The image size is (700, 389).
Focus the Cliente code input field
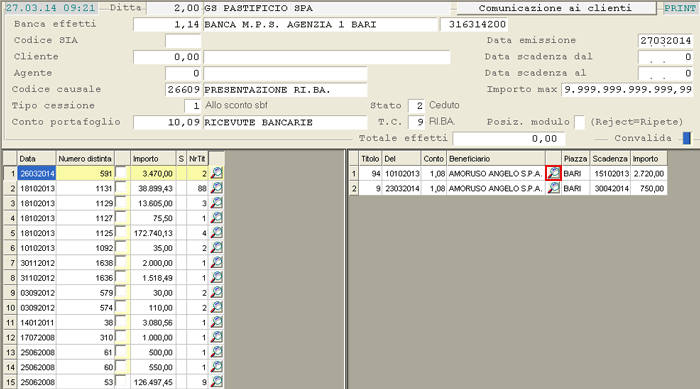point(167,57)
